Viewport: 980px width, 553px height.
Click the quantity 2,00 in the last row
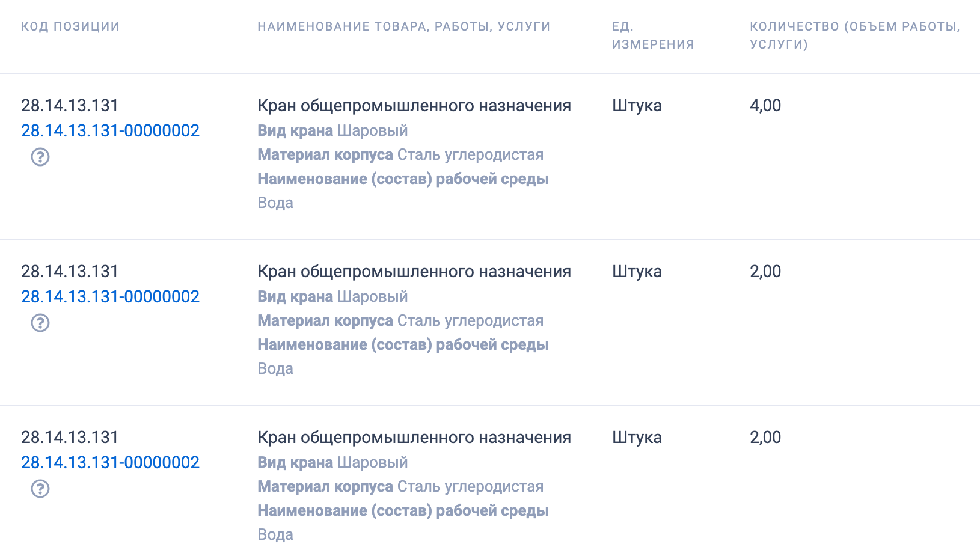pos(765,438)
